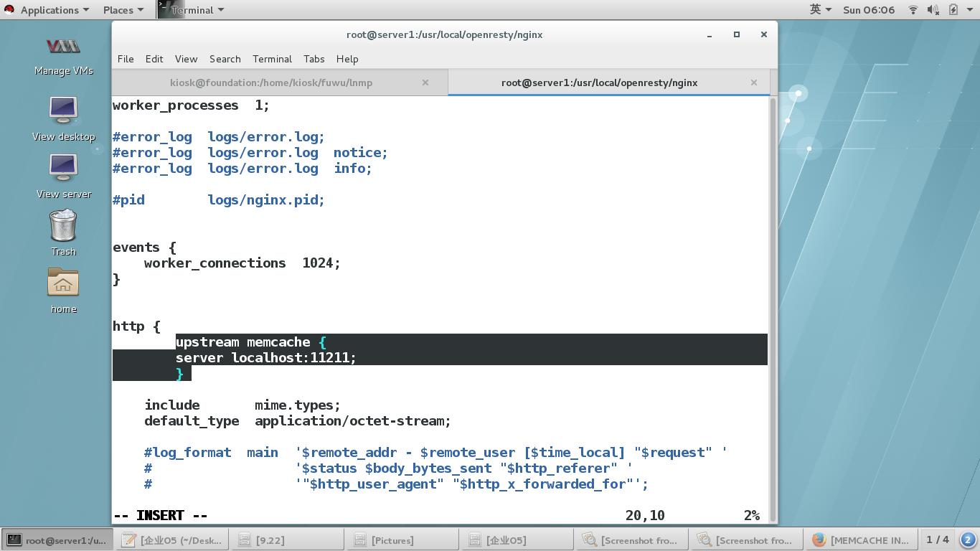Click the notification counter badge 2

[x=967, y=540]
